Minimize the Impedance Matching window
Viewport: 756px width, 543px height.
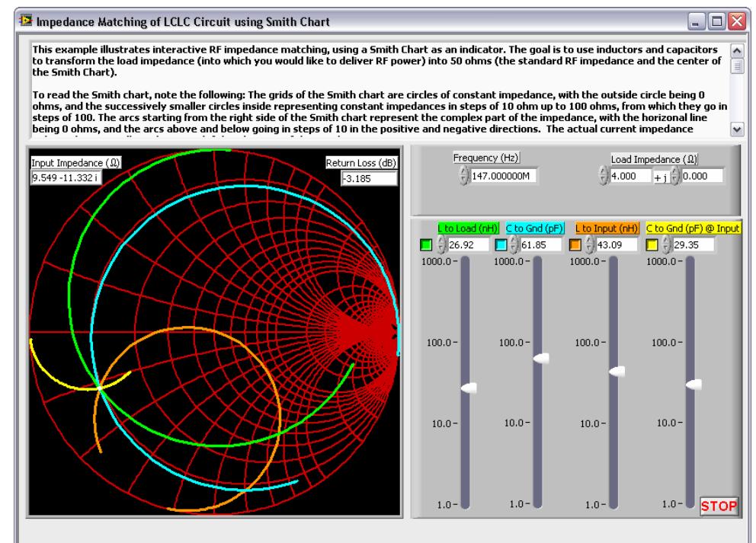click(x=696, y=21)
